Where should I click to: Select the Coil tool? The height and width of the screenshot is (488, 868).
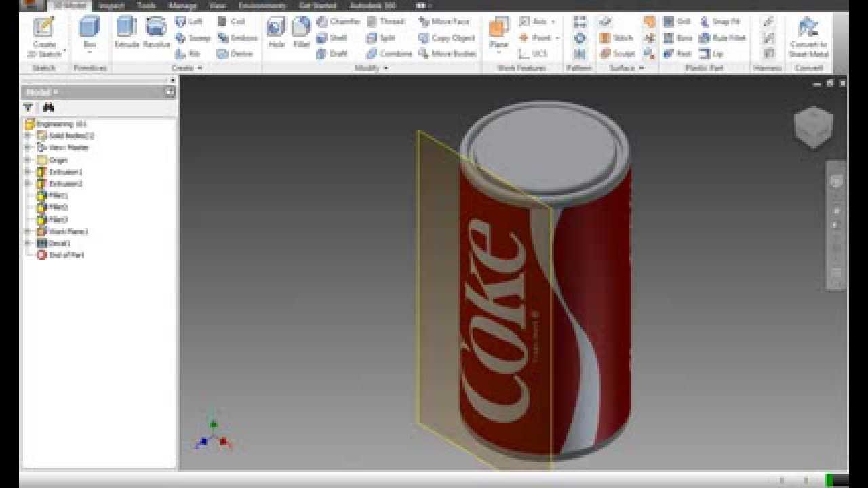click(x=231, y=22)
